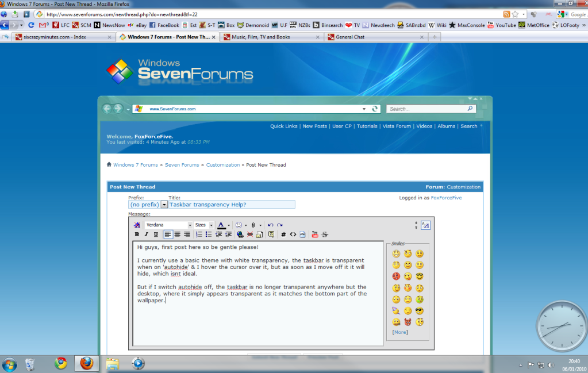Open the FoxForceFive profile link
The width and height of the screenshot is (588, 373).
pyautogui.click(x=446, y=198)
